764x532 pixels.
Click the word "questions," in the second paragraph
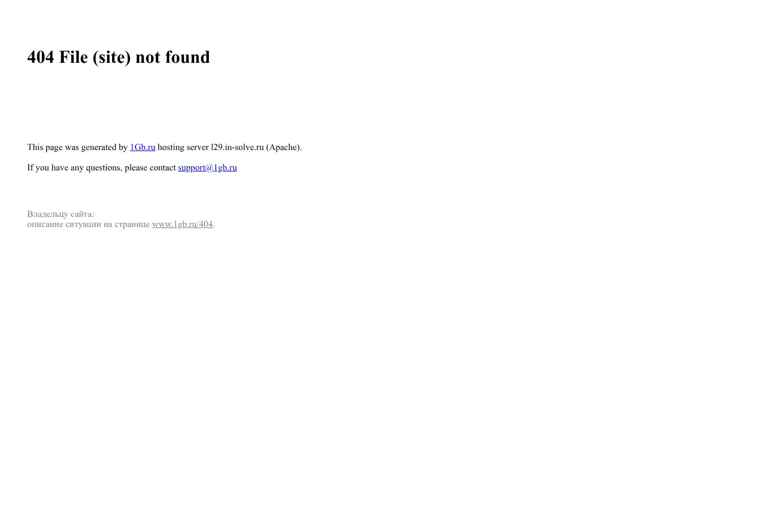pos(104,168)
